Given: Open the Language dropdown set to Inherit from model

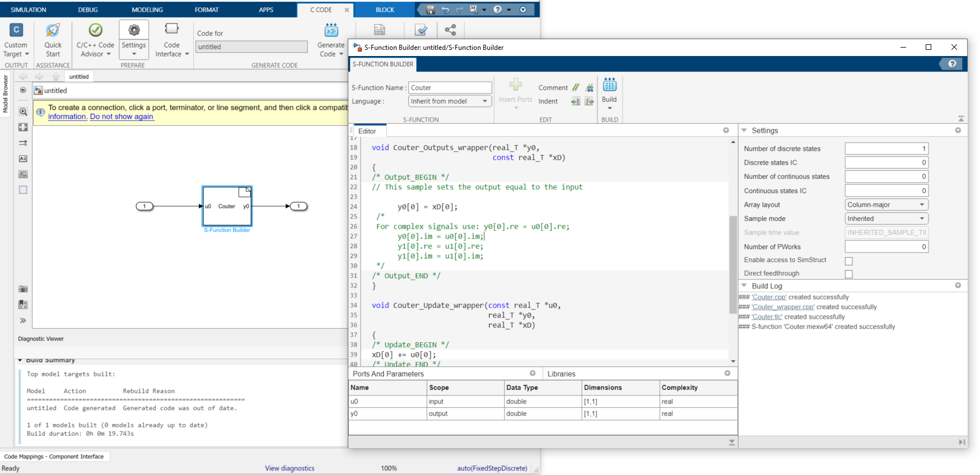Looking at the screenshot, I should pos(450,101).
